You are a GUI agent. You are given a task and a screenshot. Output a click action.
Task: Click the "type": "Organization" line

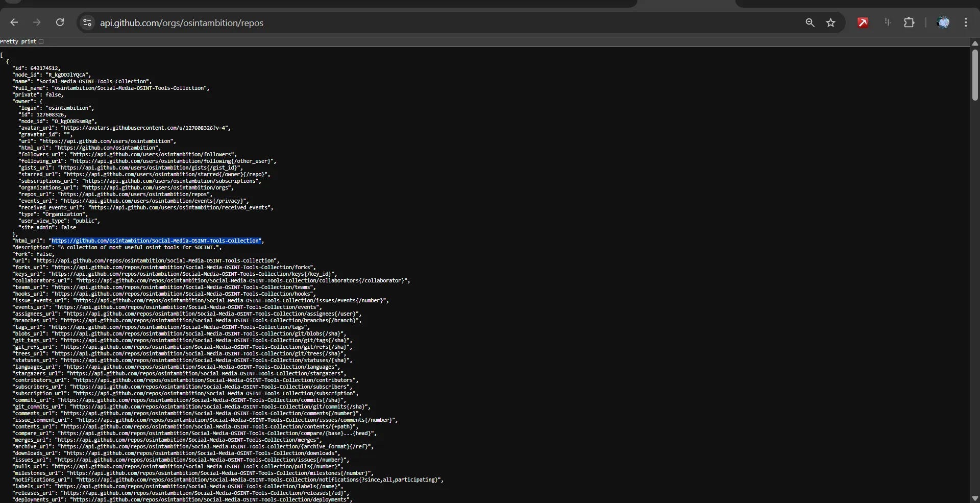coord(53,214)
